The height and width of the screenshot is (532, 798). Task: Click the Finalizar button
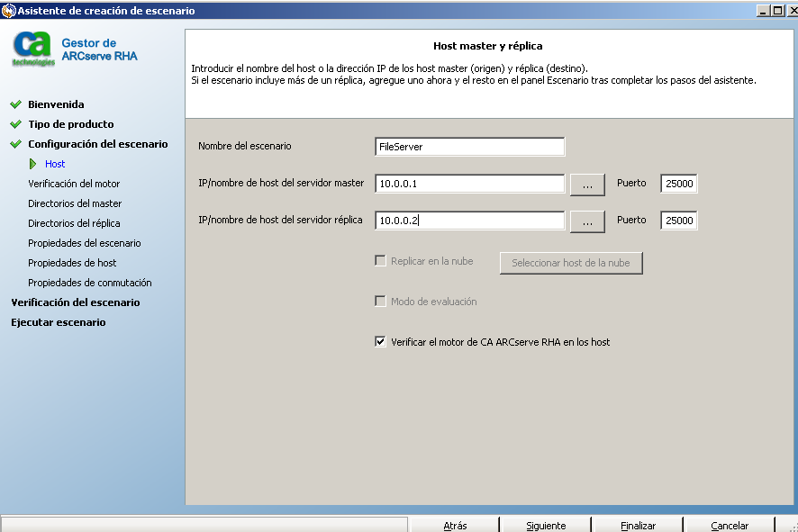pos(638,525)
